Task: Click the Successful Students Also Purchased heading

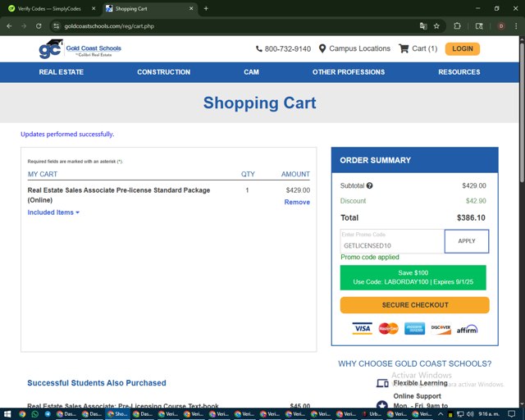Action: coord(97,383)
